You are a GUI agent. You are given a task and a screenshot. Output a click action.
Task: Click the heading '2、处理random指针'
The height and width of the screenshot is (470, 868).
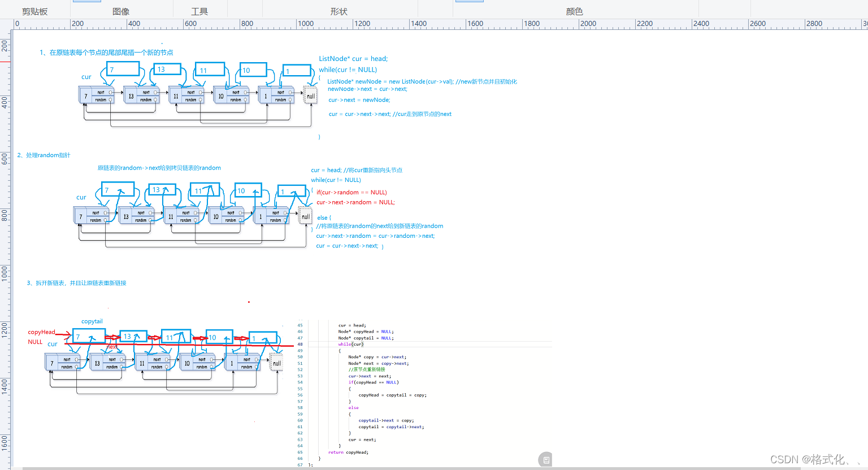coord(44,155)
